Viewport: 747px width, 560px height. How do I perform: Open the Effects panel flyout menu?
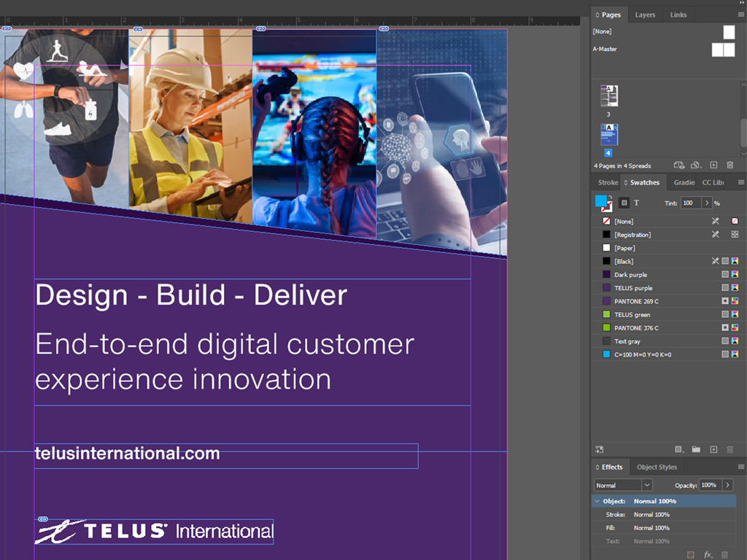[x=741, y=467]
